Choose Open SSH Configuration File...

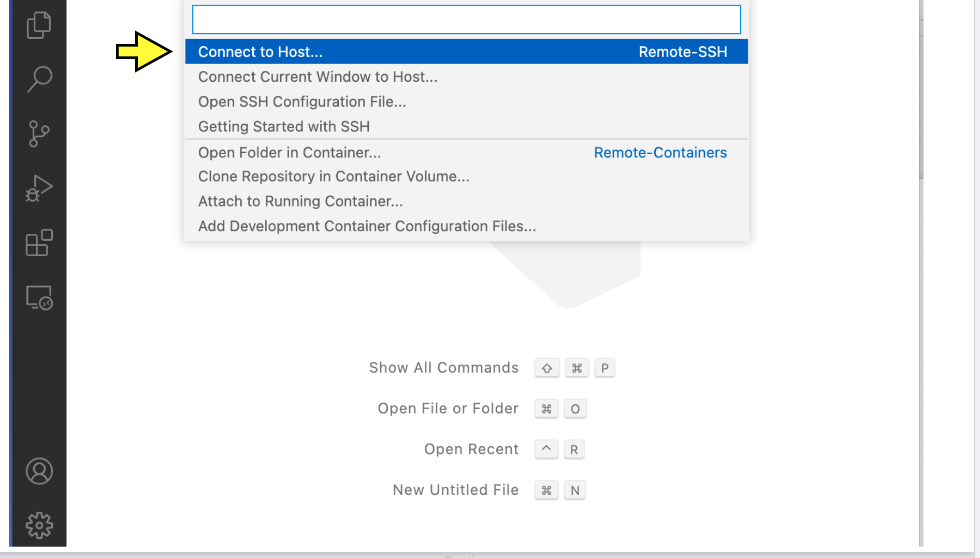coord(302,101)
